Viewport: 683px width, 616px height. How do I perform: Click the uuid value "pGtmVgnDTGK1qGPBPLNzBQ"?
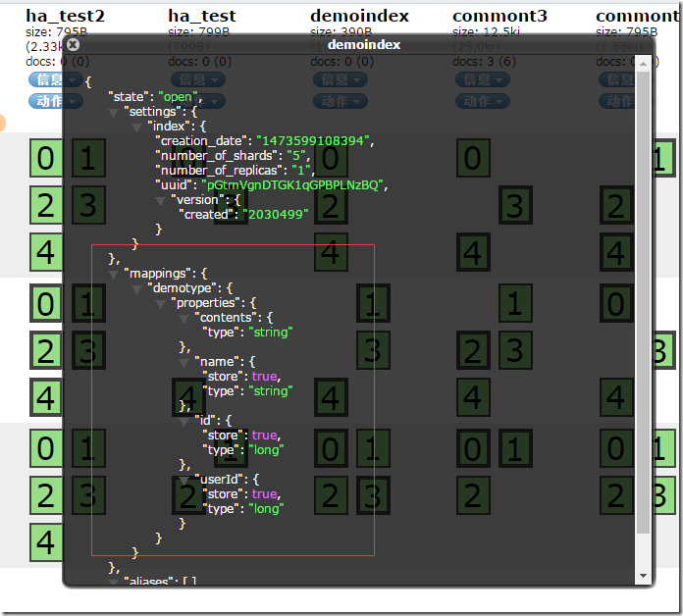[x=291, y=185]
